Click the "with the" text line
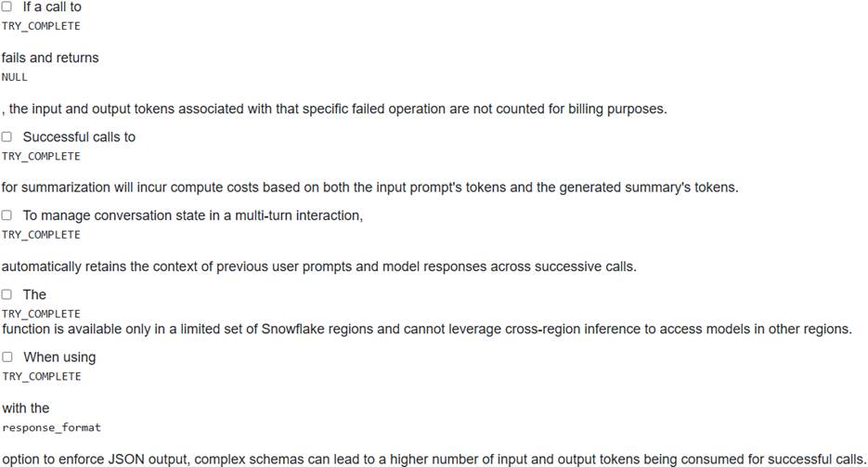The width and height of the screenshot is (868, 467). pos(26,409)
